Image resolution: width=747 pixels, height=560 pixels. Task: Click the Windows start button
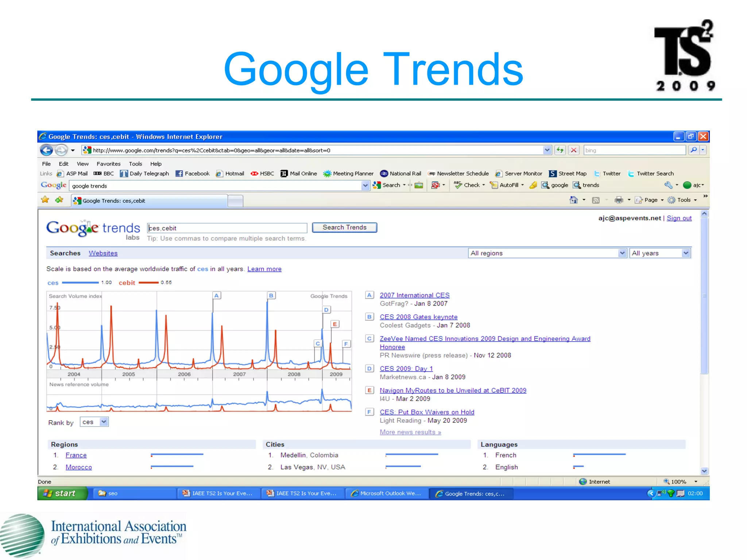click(63, 493)
